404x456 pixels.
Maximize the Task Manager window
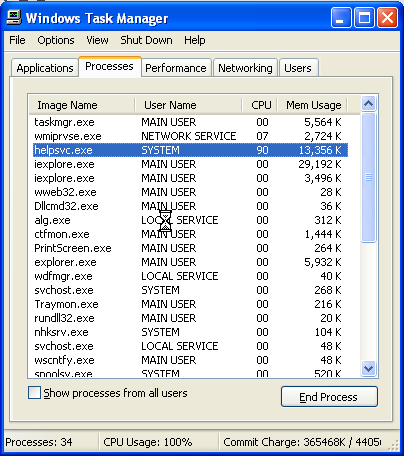coord(364,18)
